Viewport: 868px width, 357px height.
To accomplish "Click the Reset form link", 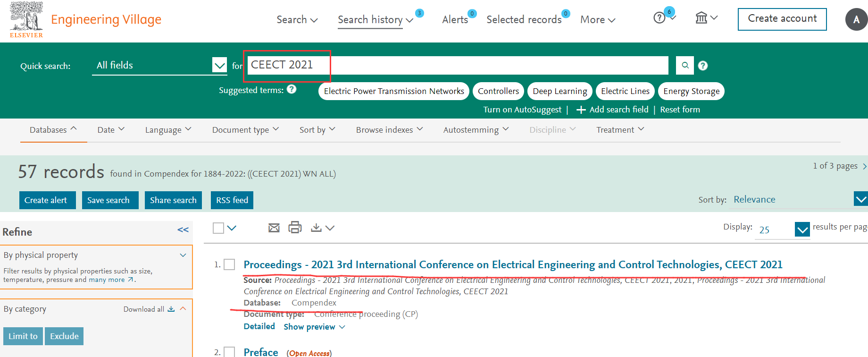I will coord(680,110).
